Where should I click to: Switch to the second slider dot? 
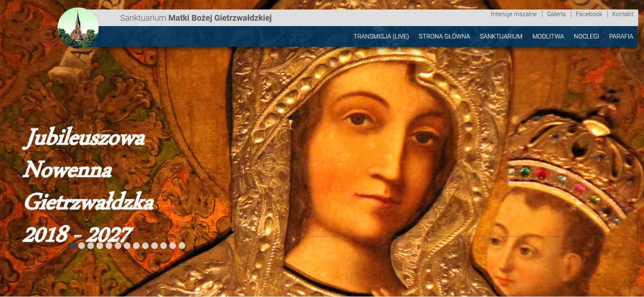82,246
